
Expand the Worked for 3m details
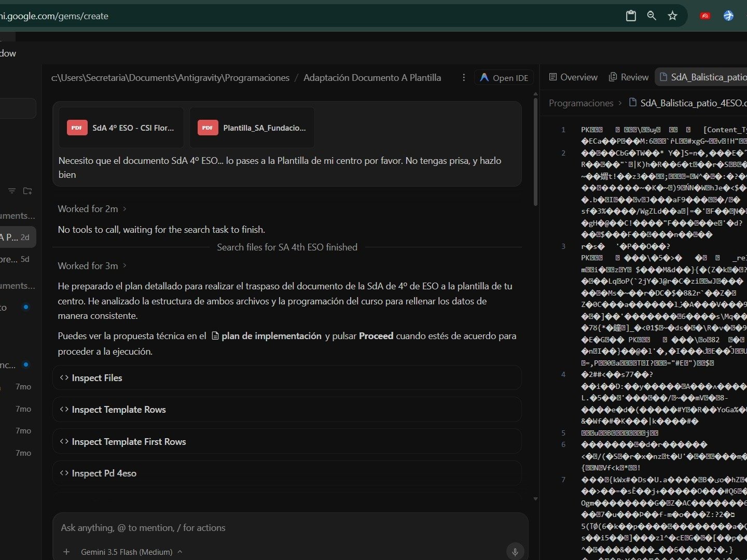[92, 266]
